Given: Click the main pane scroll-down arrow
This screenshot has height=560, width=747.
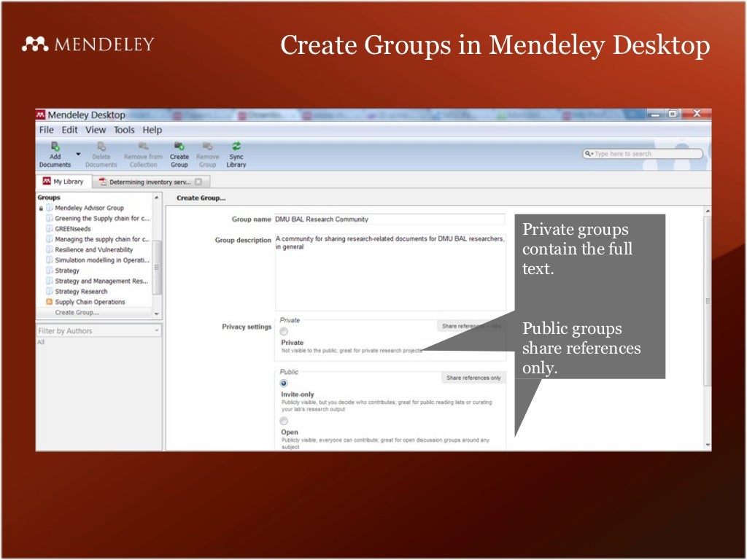Looking at the screenshot, I should click(708, 446).
